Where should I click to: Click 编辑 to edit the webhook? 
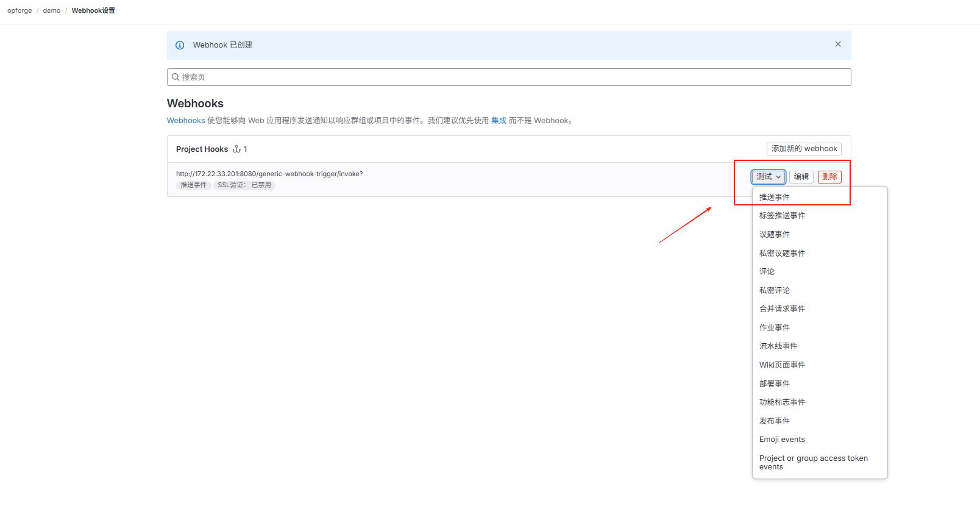point(801,177)
